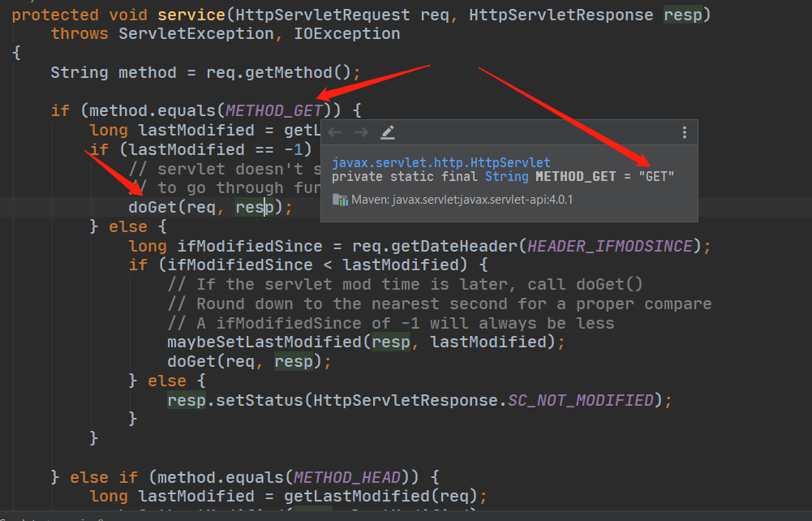
Task: Select the METHOD_HEAD constant
Action: click(x=347, y=477)
